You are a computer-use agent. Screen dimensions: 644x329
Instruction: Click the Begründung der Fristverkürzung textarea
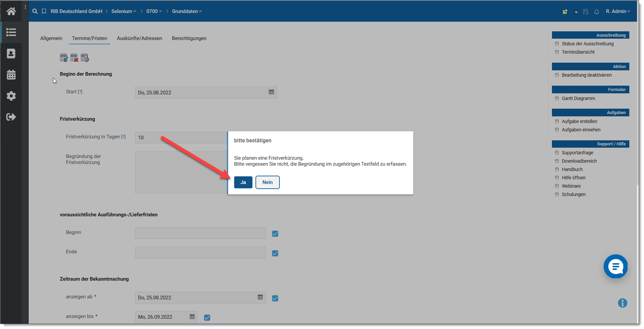(x=181, y=172)
